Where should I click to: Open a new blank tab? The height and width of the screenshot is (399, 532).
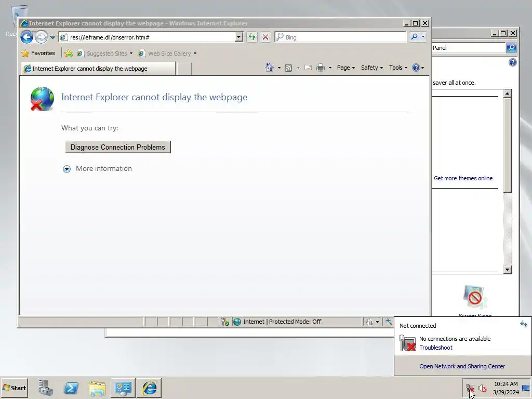[x=184, y=69]
